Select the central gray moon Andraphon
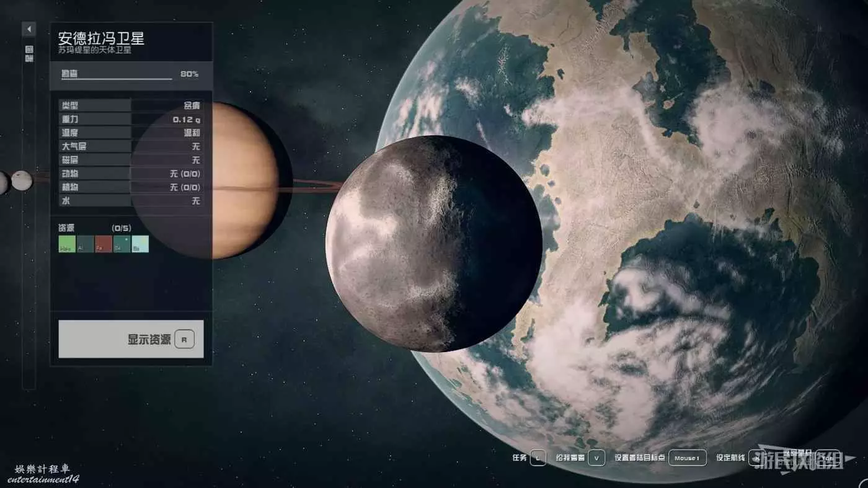The image size is (868, 488). 433,244
